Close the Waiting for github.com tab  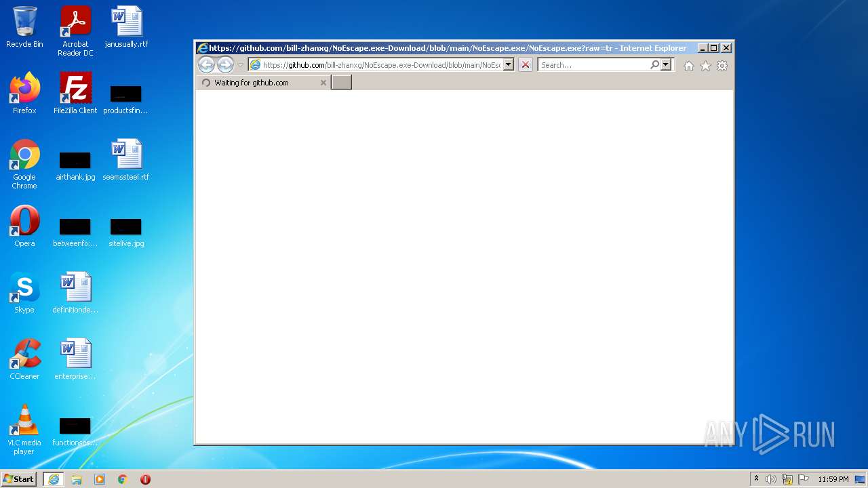323,83
